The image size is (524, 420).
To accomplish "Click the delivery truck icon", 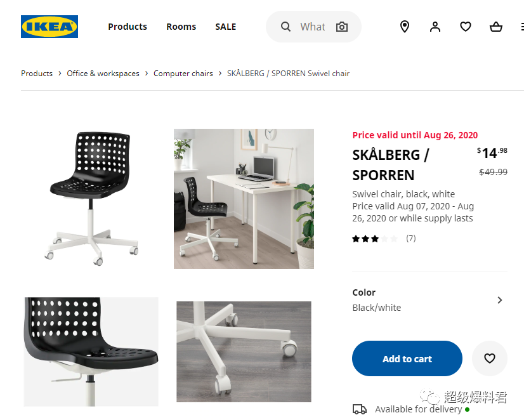I will (x=360, y=409).
